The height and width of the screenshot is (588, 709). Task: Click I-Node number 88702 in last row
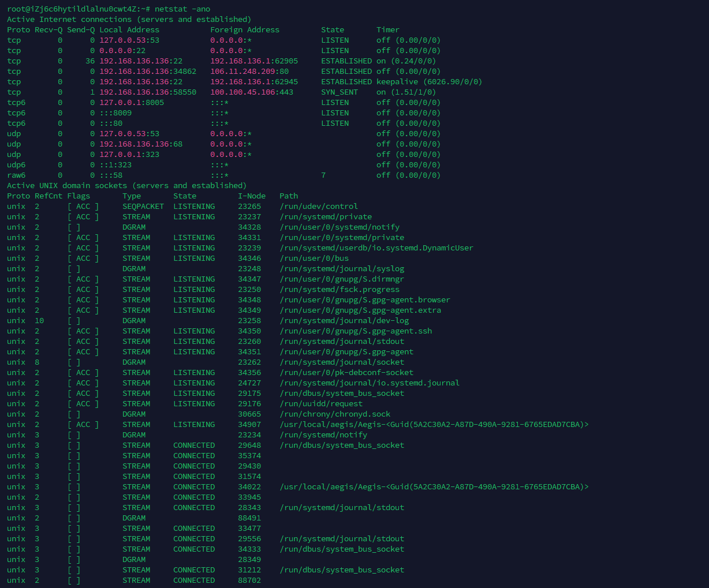(249, 580)
